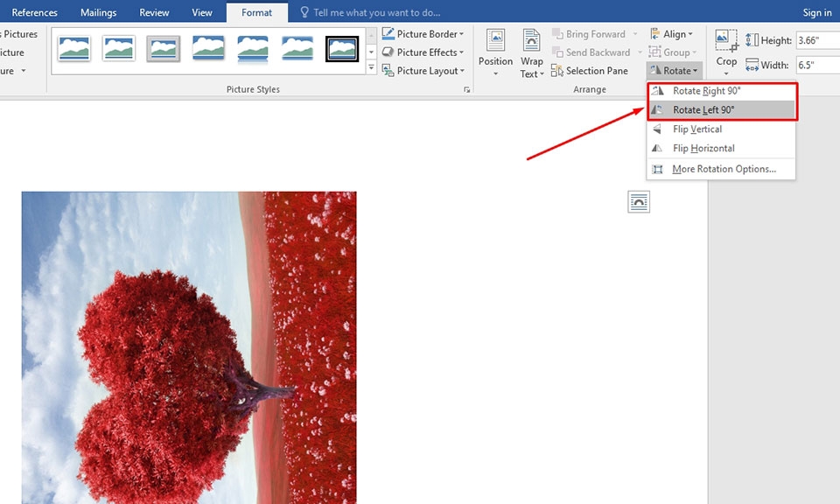840x504 pixels.
Task: Click the Picture Effects icon
Action: (388, 52)
